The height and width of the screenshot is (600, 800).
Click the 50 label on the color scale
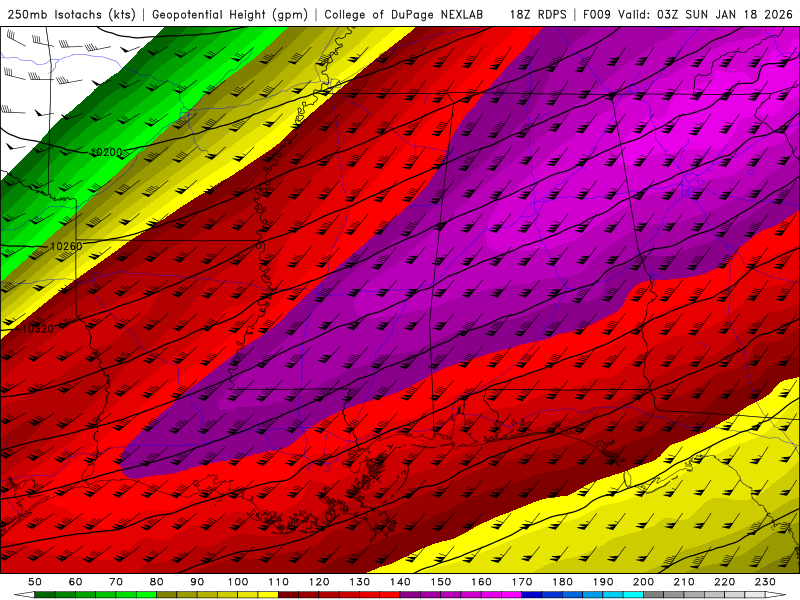pos(35,582)
